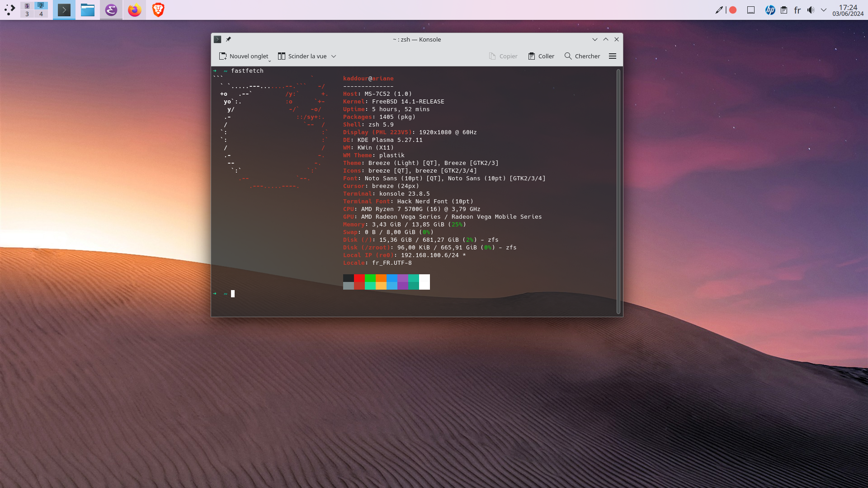Screen dimensions: 868x488
Task: Launch Brave browser from the panel
Action: 158,10
